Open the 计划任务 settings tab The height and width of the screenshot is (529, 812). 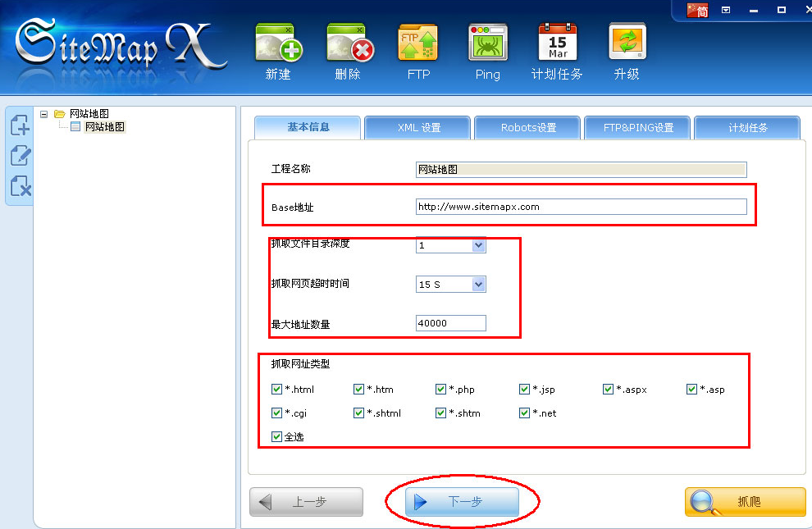(747, 127)
